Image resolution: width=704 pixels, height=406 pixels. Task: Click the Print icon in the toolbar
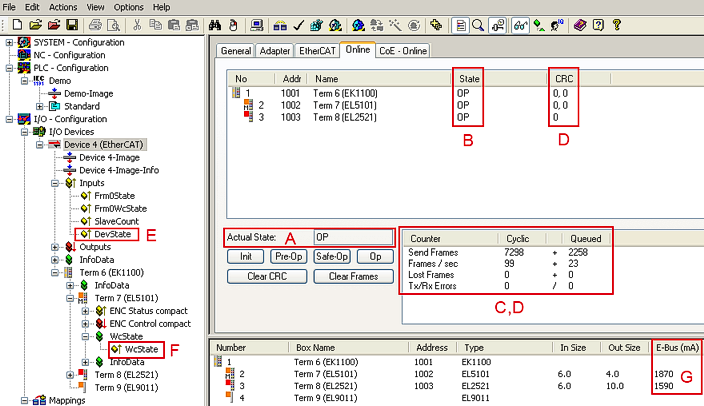[x=95, y=25]
